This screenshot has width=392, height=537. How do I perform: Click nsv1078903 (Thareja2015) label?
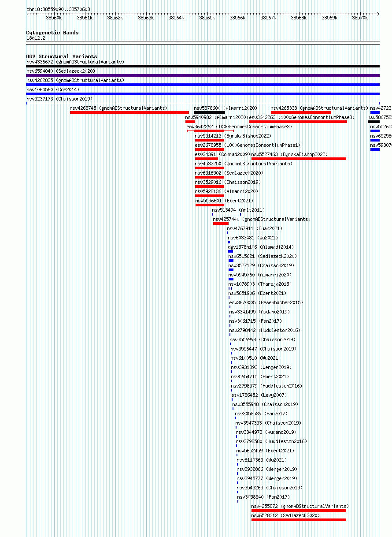tap(260, 284)
